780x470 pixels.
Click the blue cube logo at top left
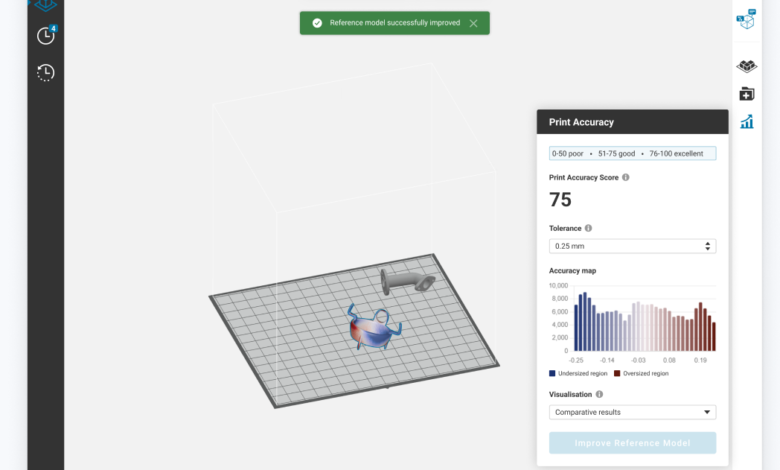click(44, 5)
